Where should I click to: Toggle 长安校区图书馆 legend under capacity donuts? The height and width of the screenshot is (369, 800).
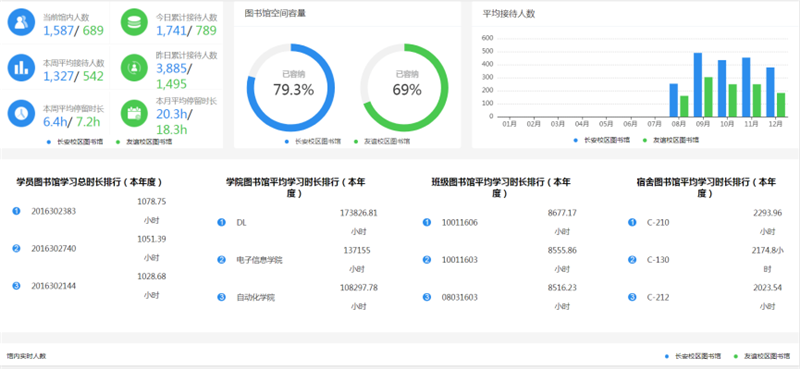(313, 141)
